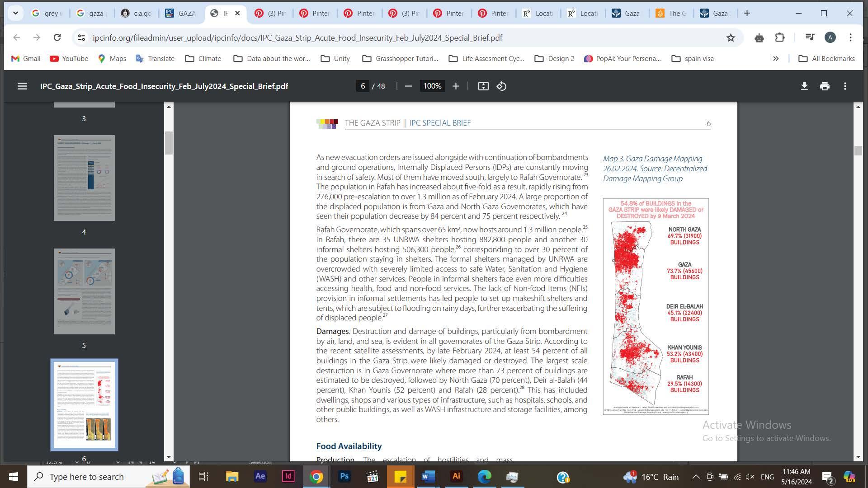Screen dimensions: 868x488
Task: Toggle the PDF sidebar menu button
Action: click(x=22, y=86)
